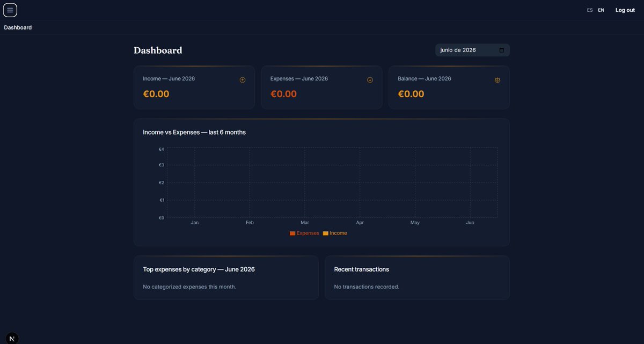Click the Income — June 2026 label
The height and width of the screenshot is (344, 644).
tap(169, 78)
